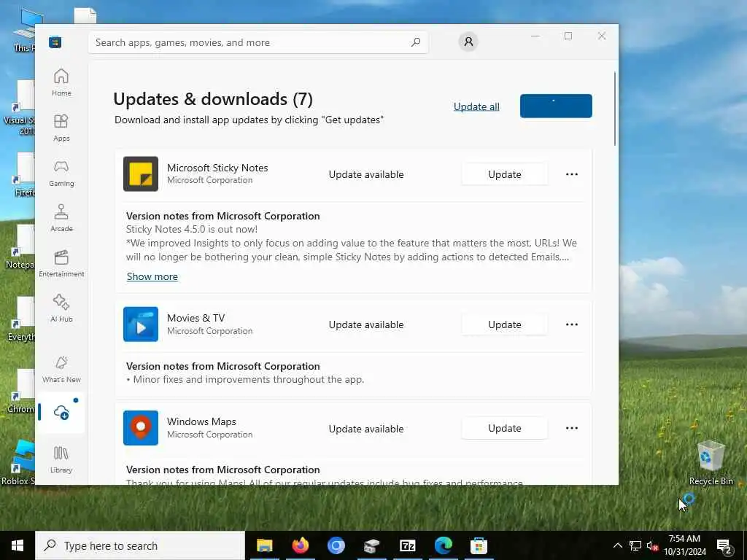
Task: Open the Library section
Action: point(61,459)
